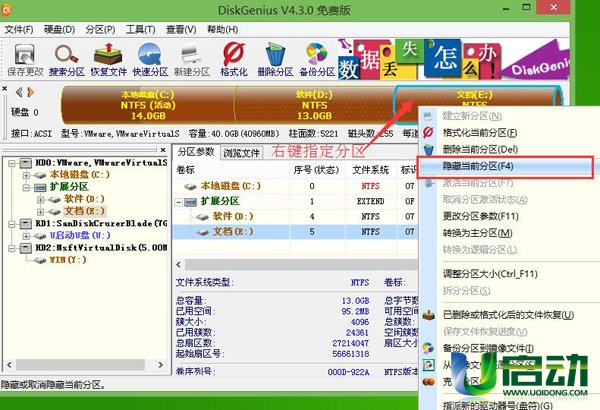Image resolution: width=600 pixels, height=410 pixels.
Task: Expand 文档(E:) in the tree
Action: pyautogui.click(x=40, y=211)
